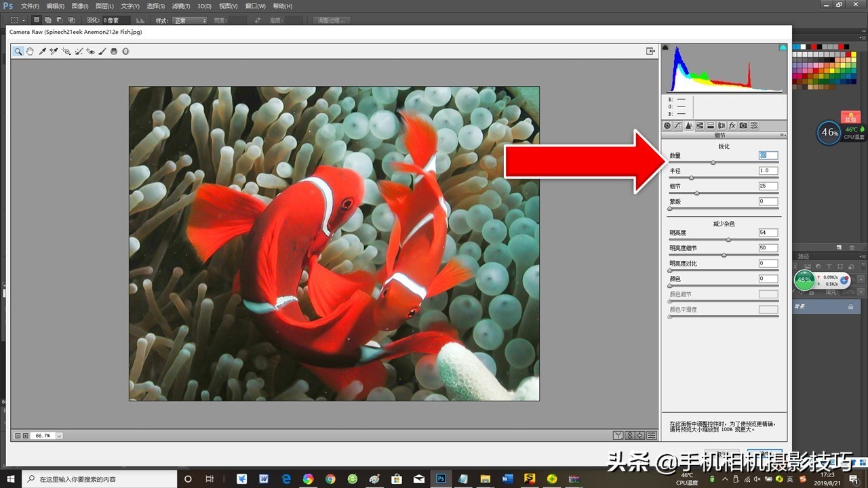Select the Adjustment Brush tool
The width and height of the screenshot is (868, 488).
click(x=102, y=52)
